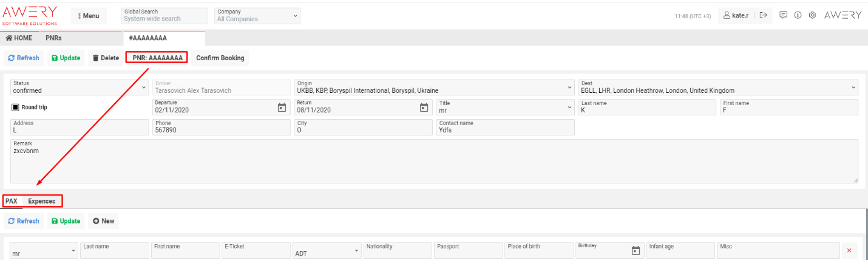Click the info circle icon
The width and height of the screenshot is (868, 260).
[798, 15]
